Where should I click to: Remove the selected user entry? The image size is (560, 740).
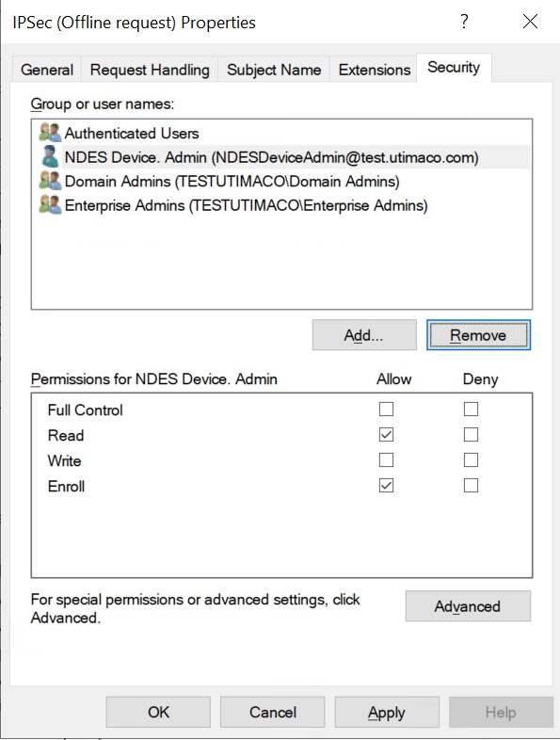[x=478, y=335]
